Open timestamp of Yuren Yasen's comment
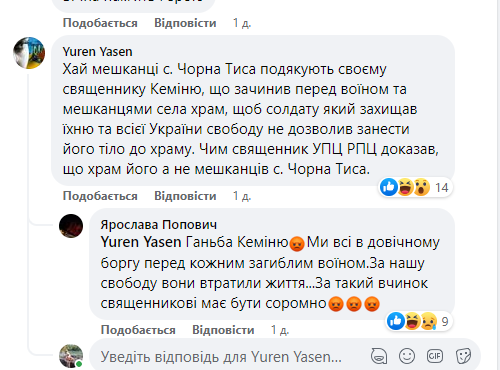 click(242, 196)
